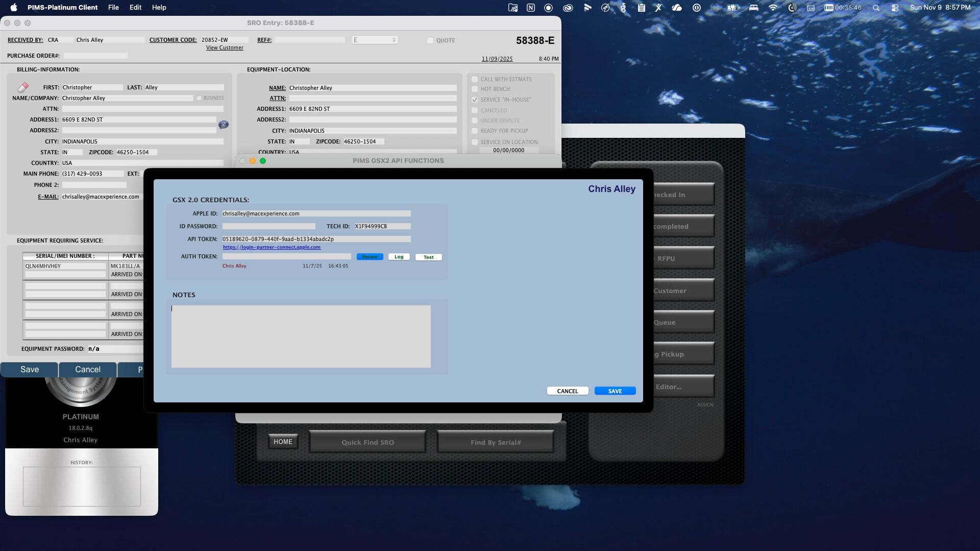
Task: Click the TECH ID field
Action: (383, 226)
